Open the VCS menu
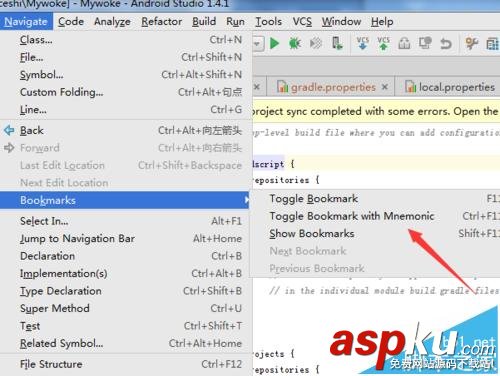Screen dimensions: 500x376 pyautogui.click(x=302, y=22)
